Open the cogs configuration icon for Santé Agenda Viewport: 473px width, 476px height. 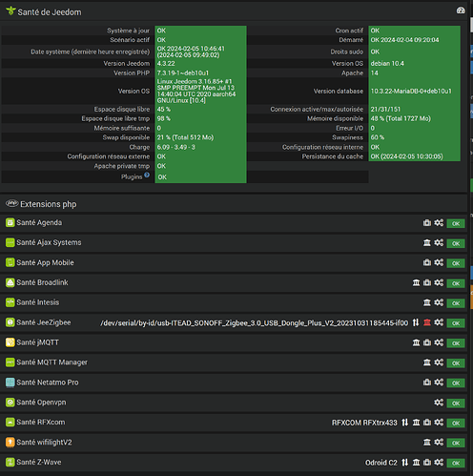tap(439, 222)
